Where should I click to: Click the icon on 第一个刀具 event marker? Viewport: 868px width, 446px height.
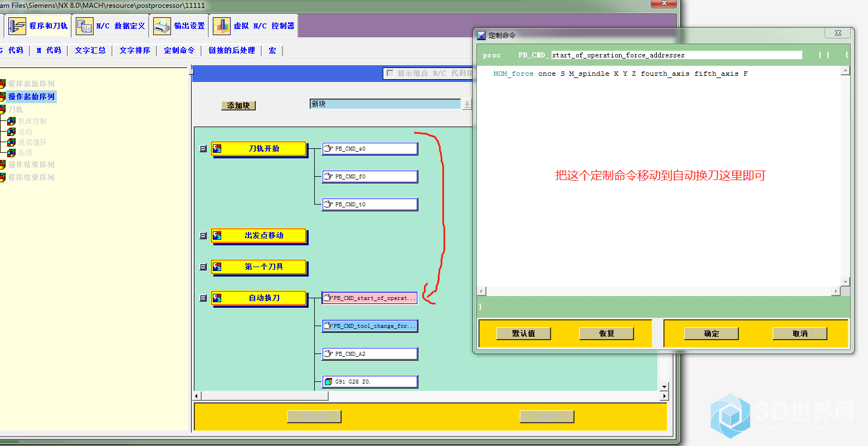tap(217, 267)
